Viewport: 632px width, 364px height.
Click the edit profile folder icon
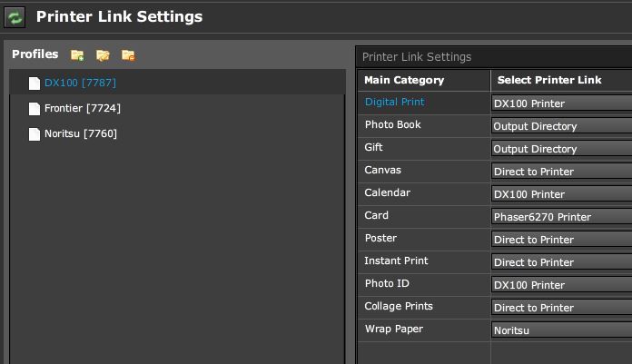coord(103,55)
